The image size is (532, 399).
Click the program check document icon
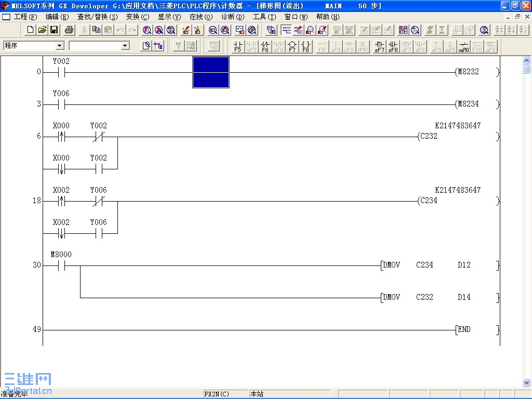point(146,46)
